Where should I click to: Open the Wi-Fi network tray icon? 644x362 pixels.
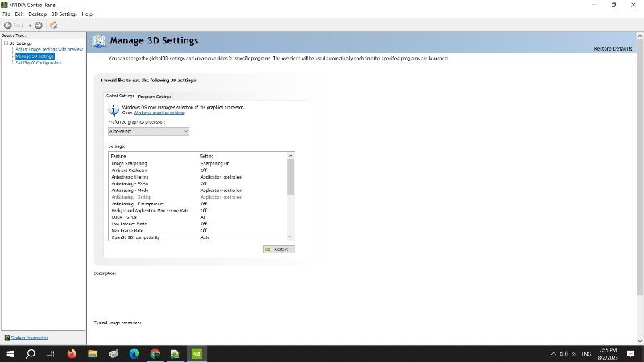(574, 354)
